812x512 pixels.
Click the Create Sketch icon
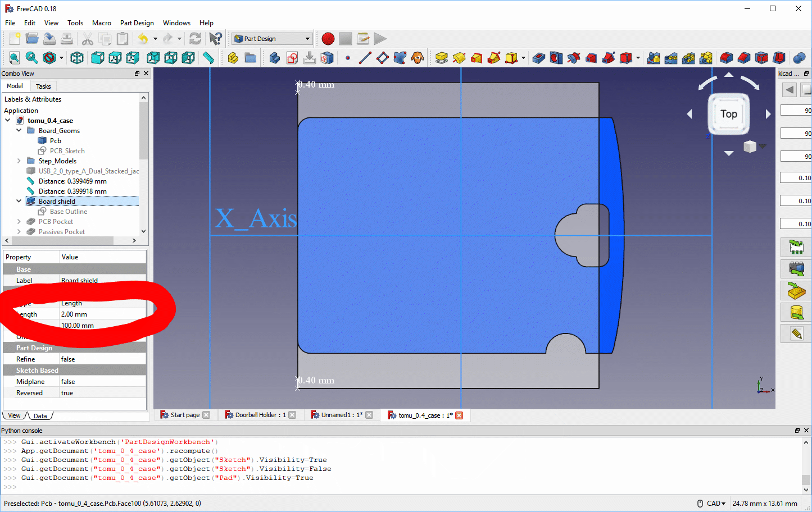[x=292, y=58]
